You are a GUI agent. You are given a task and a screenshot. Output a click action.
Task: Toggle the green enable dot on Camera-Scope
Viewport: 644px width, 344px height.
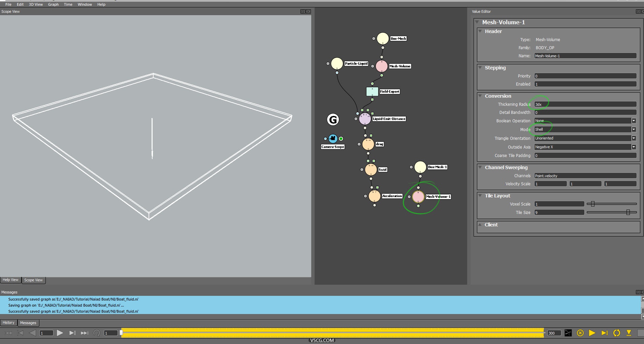(341, 138)
